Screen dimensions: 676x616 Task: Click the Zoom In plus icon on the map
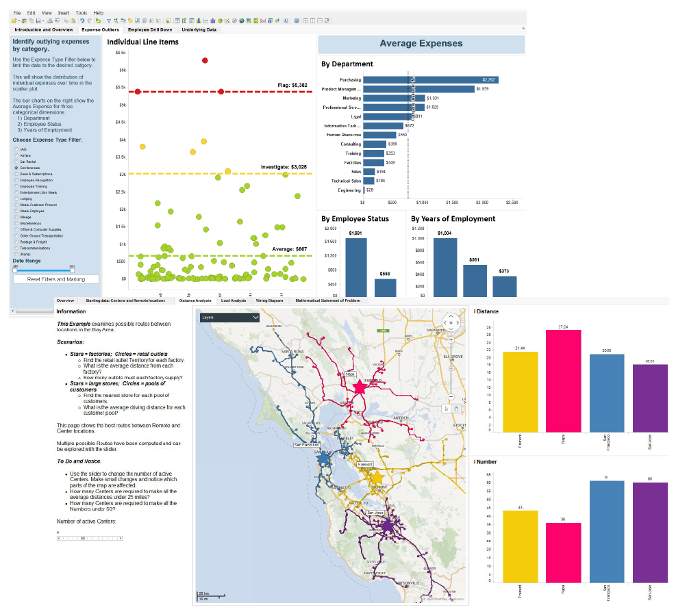point(451,340)
